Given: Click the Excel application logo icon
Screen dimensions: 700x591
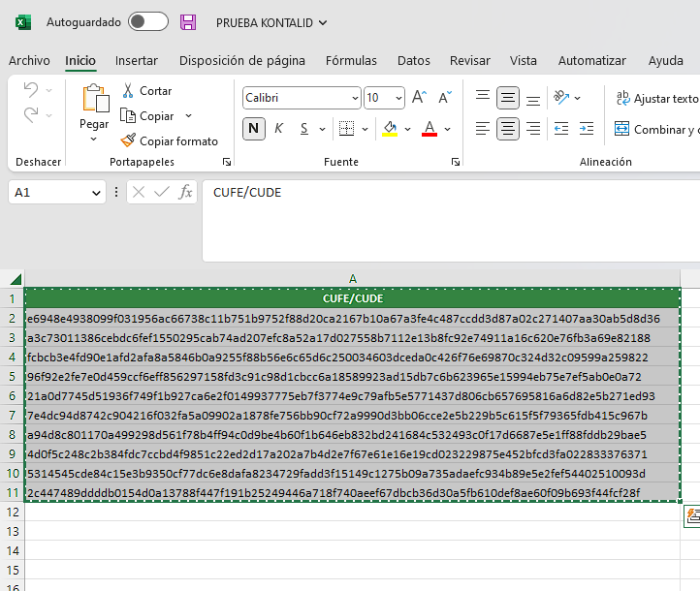Looking at the screenshot, I should click(x=23, y=22).
